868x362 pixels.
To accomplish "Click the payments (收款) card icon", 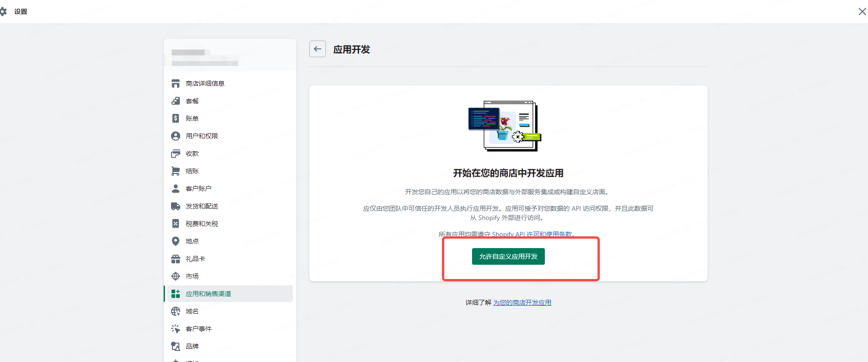I will coord(176,154).
